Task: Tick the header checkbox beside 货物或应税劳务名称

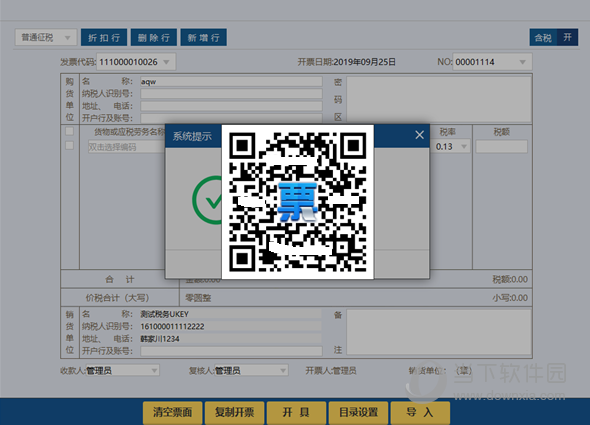Action: pyautogui.click(x=70, y=131)
